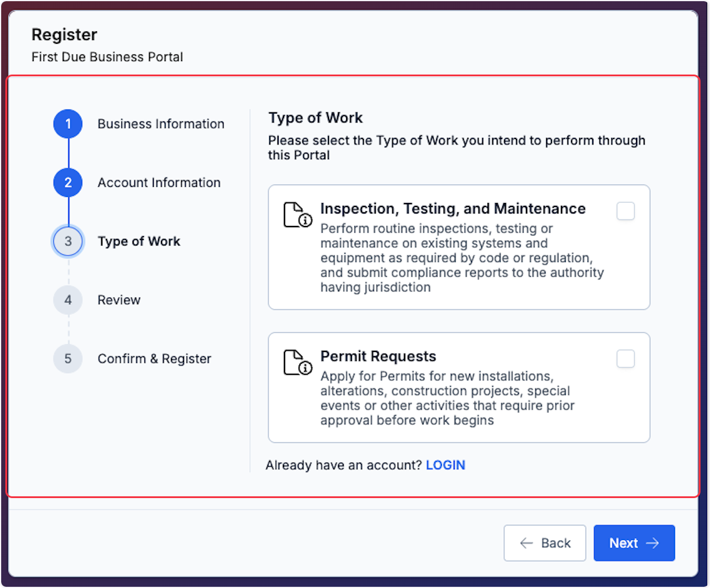Click the First Due Business Portal subtitle

click(x=107, y=57)
